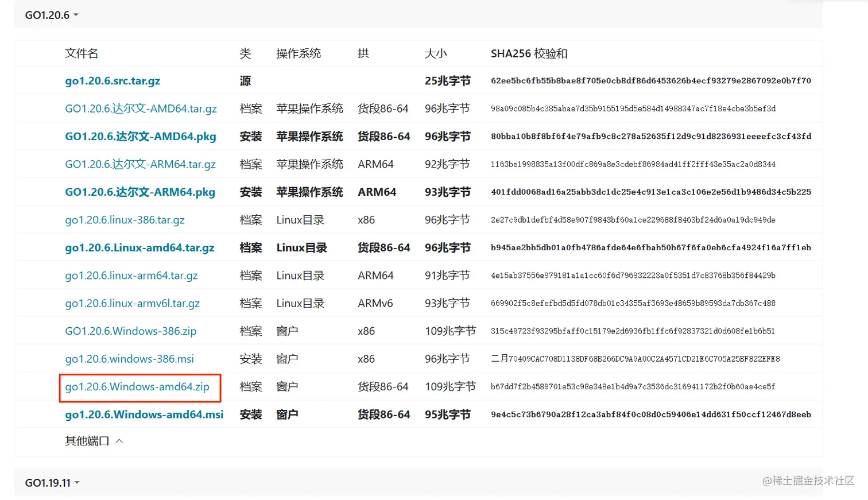
Task: Click 苹果操作系统 cell in 达尔文-AMD64.pkg row
Action: pos(309,137)
